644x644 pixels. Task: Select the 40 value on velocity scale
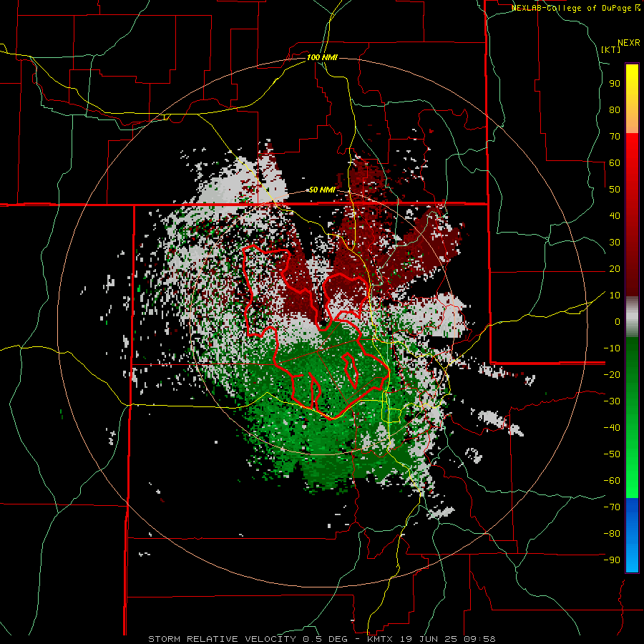(615, 216)
